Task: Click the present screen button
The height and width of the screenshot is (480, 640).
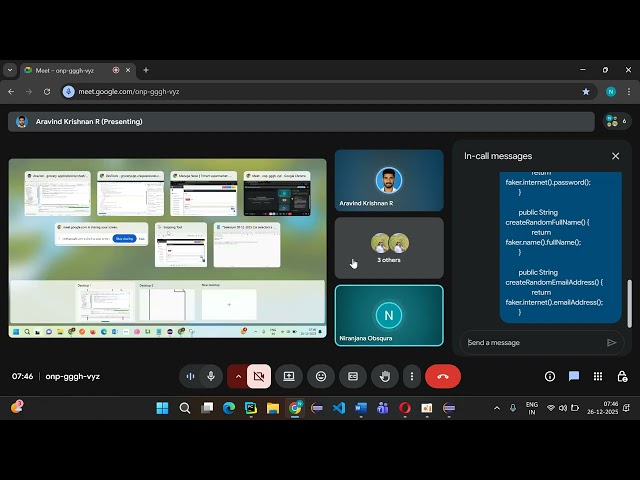Action: 289,376
